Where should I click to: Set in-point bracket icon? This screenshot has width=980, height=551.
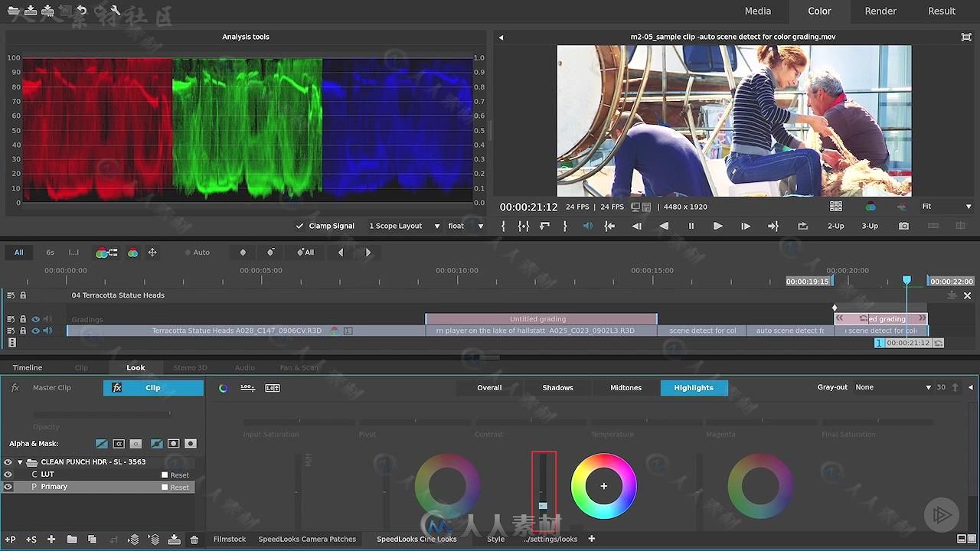(503, 226)
